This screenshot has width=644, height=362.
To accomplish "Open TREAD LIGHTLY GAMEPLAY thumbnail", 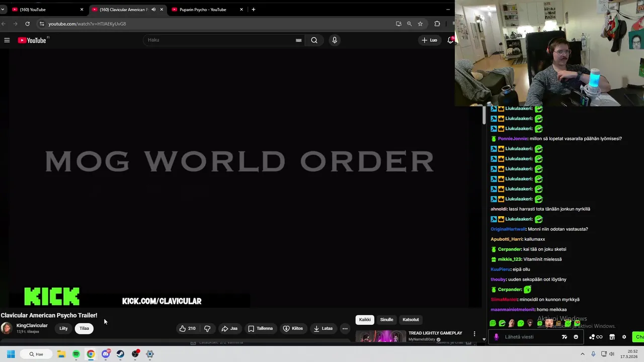I will (x=381, y=336).
